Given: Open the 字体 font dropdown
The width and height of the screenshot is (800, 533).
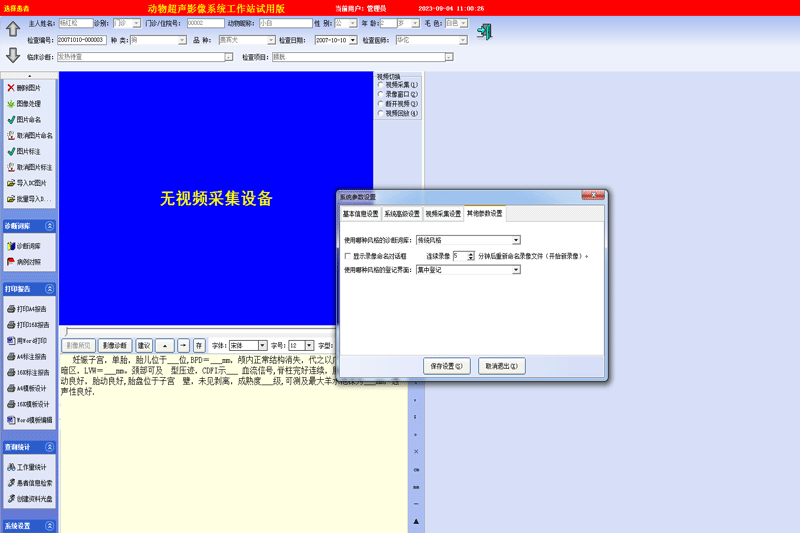Looking at the screenshot, I should [262, 345].
